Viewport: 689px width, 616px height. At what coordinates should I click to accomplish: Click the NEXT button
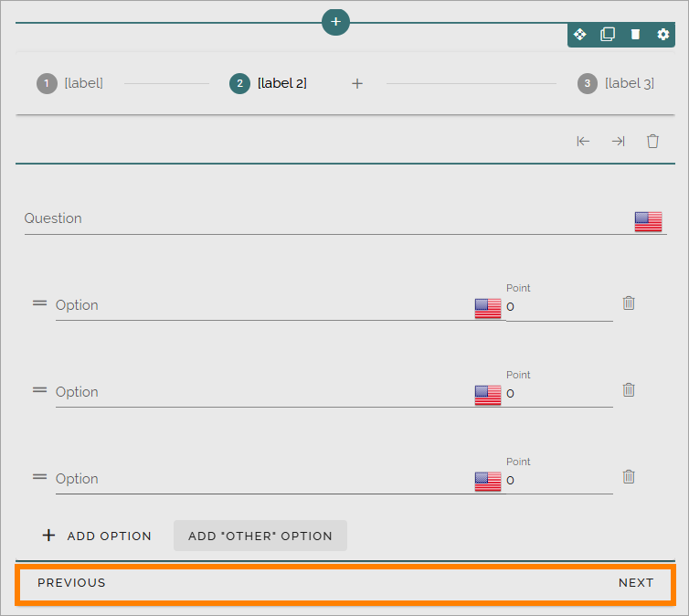tap(636, 583)
